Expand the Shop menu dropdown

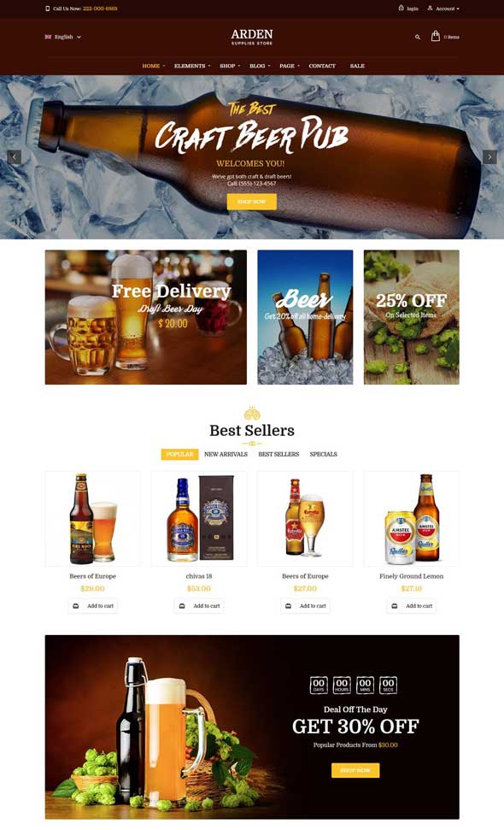click(230, 66)
